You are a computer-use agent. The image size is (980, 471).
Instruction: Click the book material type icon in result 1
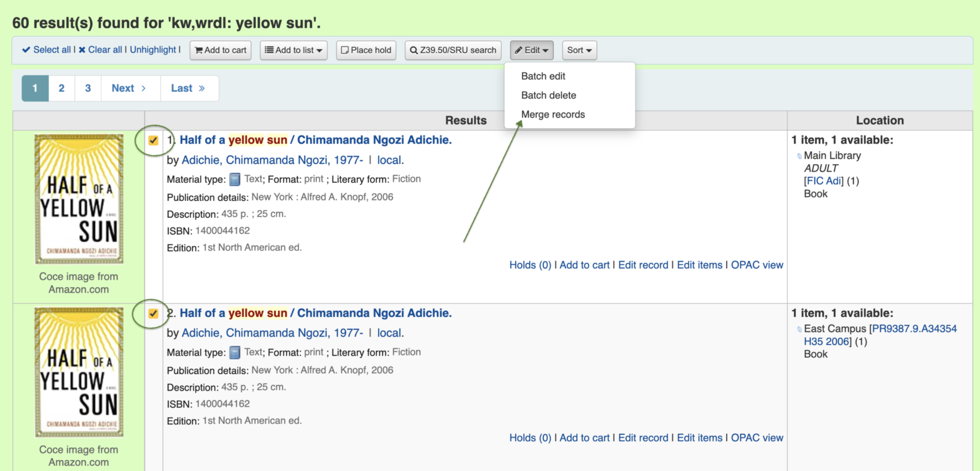tap(235, 179)
